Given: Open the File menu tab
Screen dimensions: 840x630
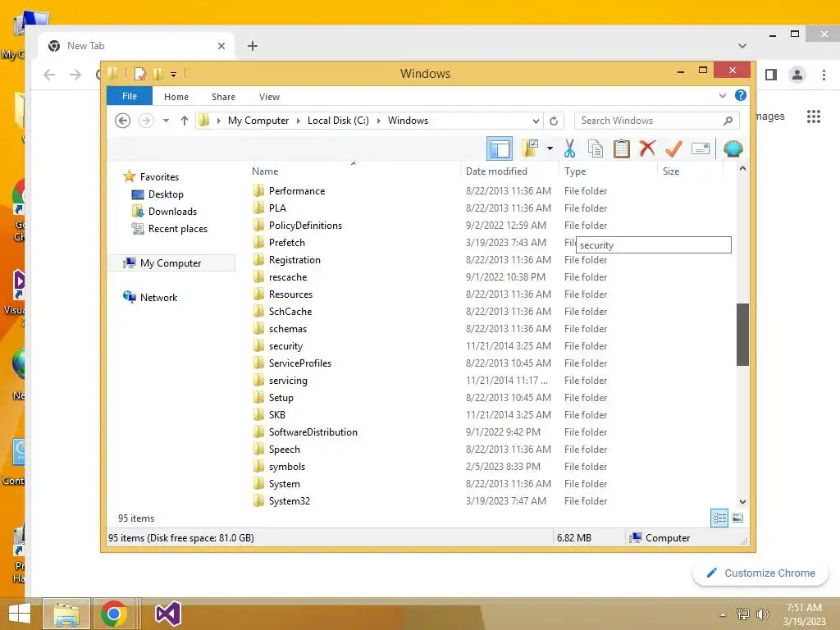Looking at the screenshot, I should 130,96.
